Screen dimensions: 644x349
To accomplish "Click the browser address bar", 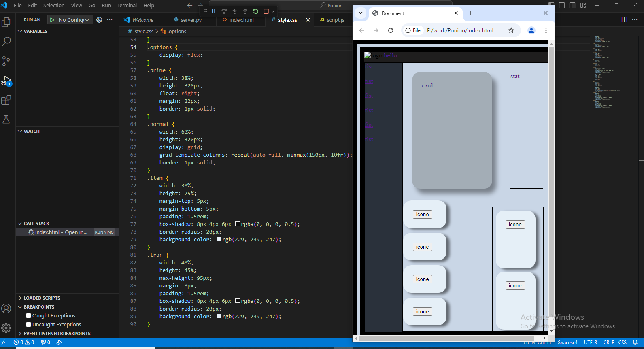I will coord(460,30).
